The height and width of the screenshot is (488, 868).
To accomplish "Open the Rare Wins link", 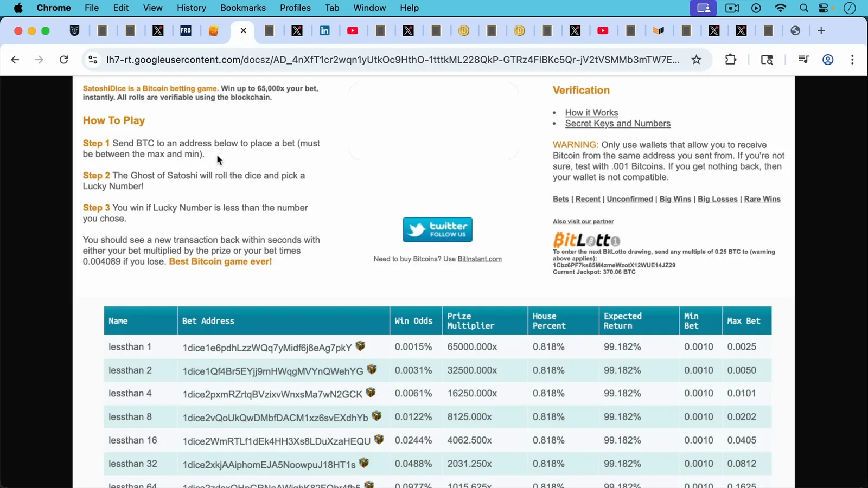I will coord(762,199).
